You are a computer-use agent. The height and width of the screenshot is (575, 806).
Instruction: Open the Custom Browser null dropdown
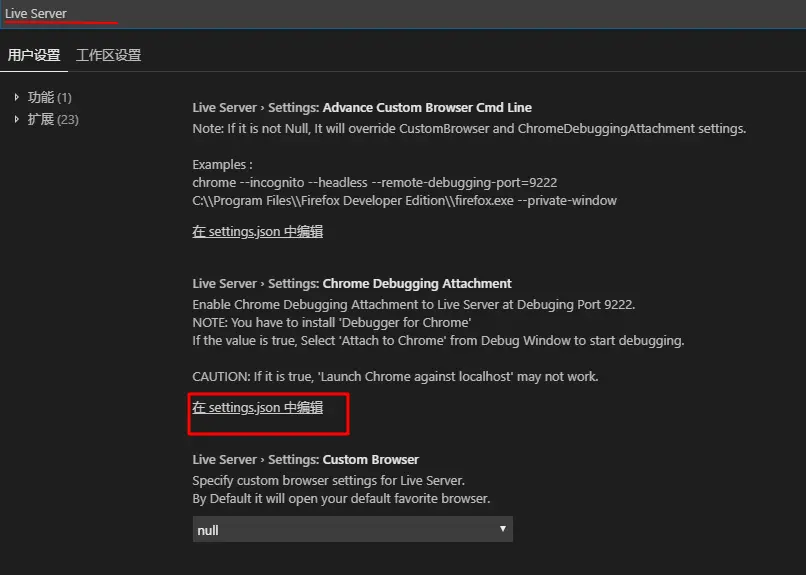pos(353,529)
